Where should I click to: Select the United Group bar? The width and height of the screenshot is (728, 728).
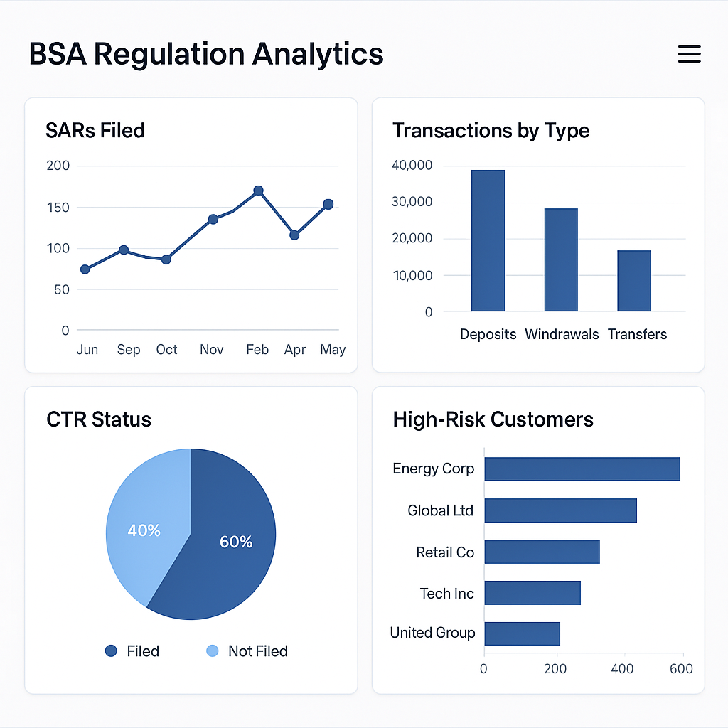pyautogui.click(x=522, y=633)
